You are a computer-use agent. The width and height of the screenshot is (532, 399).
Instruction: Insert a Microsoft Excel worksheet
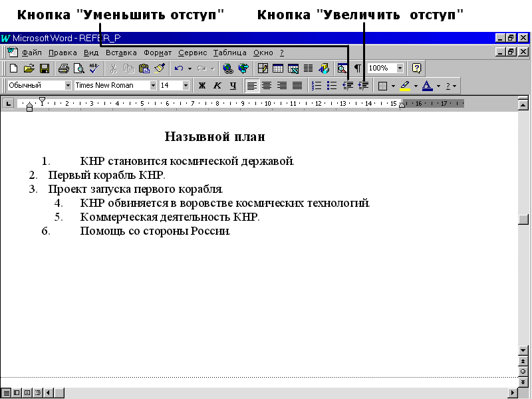293,68
